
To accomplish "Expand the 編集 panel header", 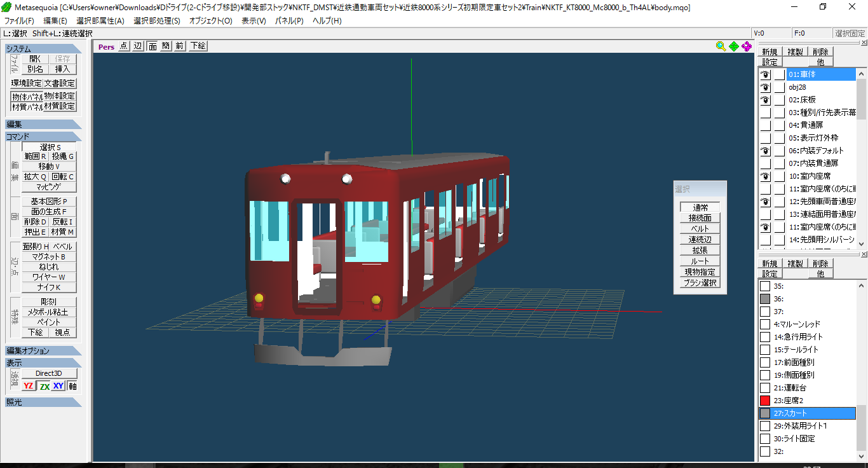I will 43,124.
